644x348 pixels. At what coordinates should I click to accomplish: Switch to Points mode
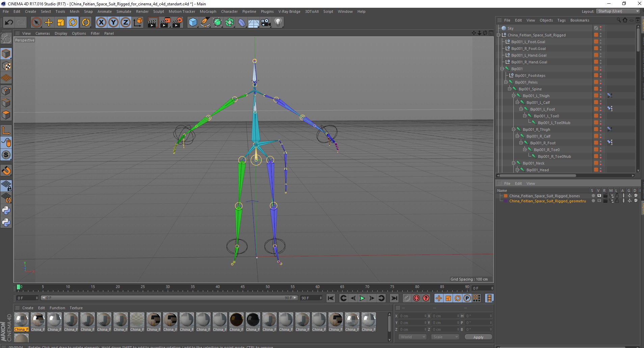(x=6, y=91)
